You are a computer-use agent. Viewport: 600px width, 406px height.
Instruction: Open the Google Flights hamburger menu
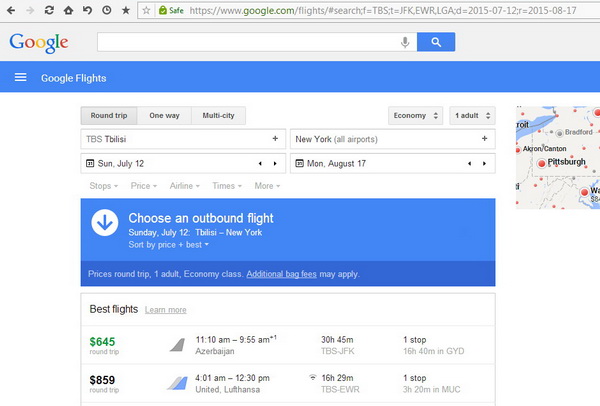point(20,78)
